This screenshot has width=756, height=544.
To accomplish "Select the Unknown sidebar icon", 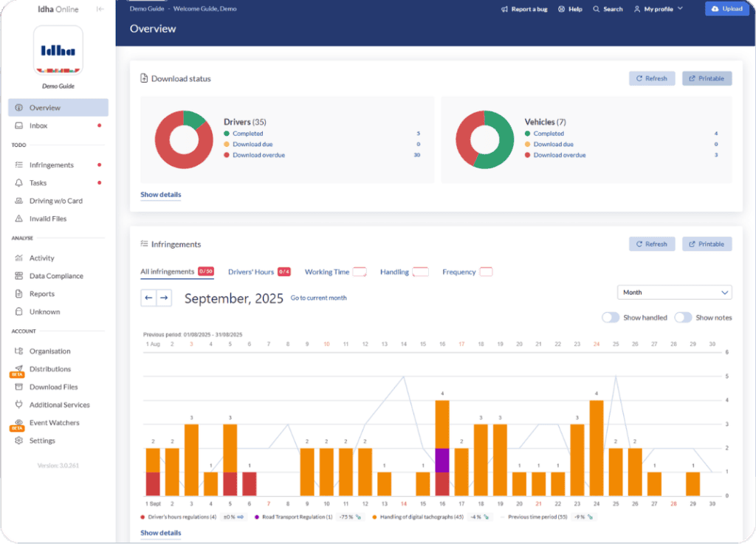I will [x=18, y=311].
